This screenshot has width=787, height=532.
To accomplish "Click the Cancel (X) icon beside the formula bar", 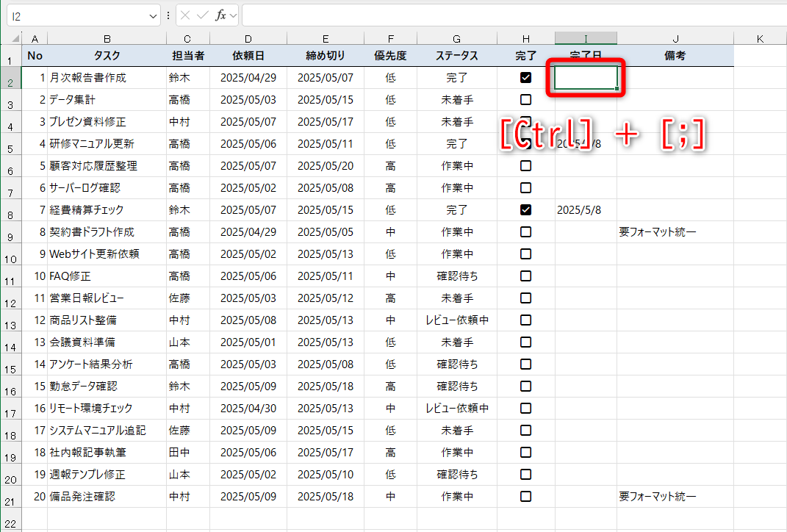I will click(185, 15).
